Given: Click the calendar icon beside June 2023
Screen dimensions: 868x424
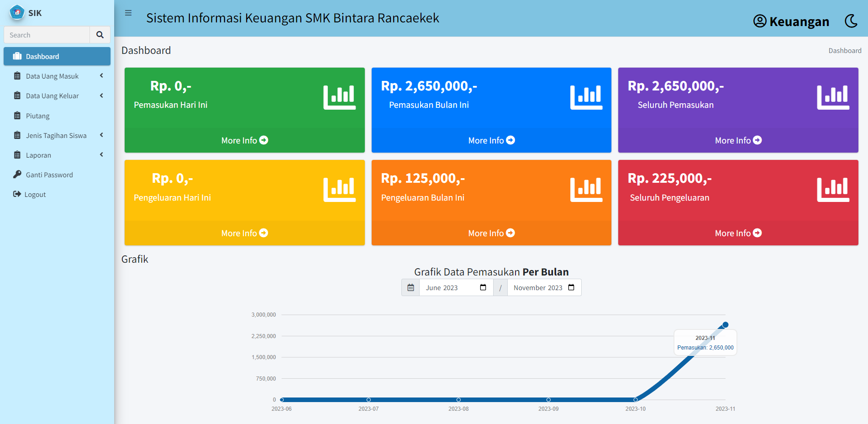Looking at the screenshot, I should pos(410,288).
